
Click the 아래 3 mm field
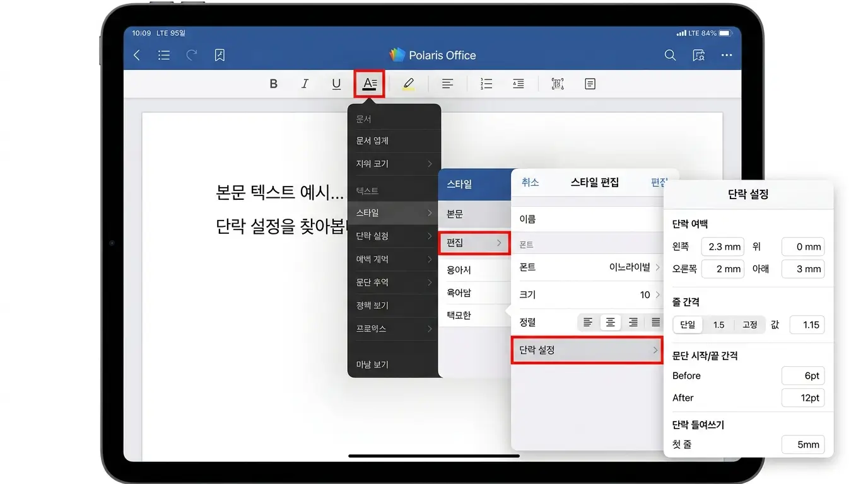click(x=803, y=269)
